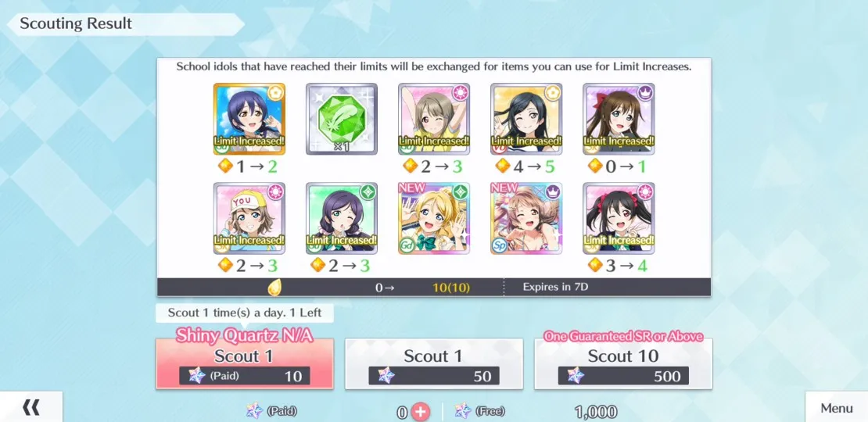Tap the paid star gem icon at the bottom

click(255, 411)
